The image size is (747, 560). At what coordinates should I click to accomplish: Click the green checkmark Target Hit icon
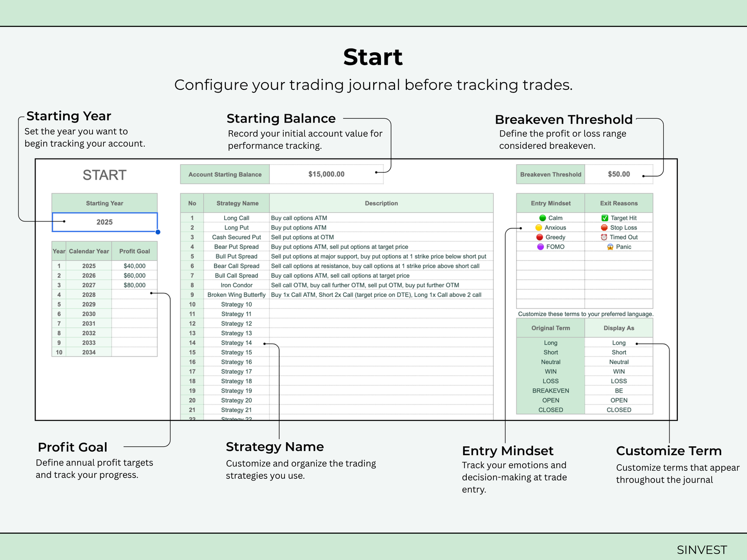click(x=605, y=218)
